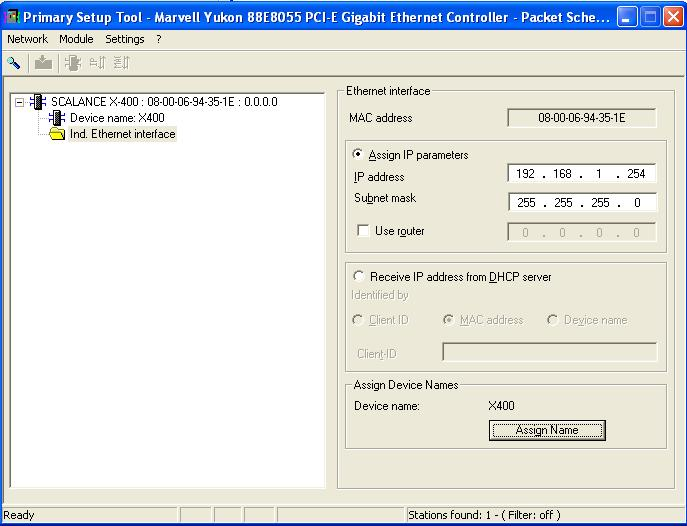687x526 pixels.
Task: Enable the Use router checkbox
Action: coord(363,230)
